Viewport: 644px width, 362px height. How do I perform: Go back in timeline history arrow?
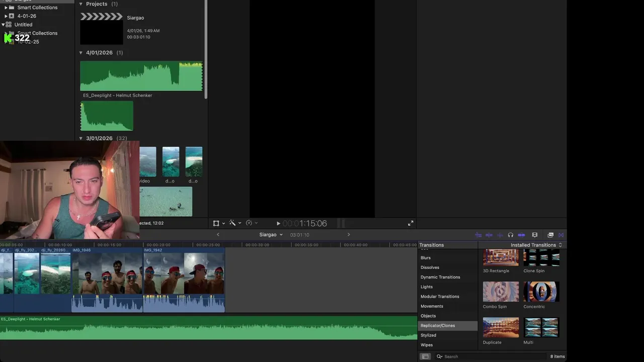point(218,235)
